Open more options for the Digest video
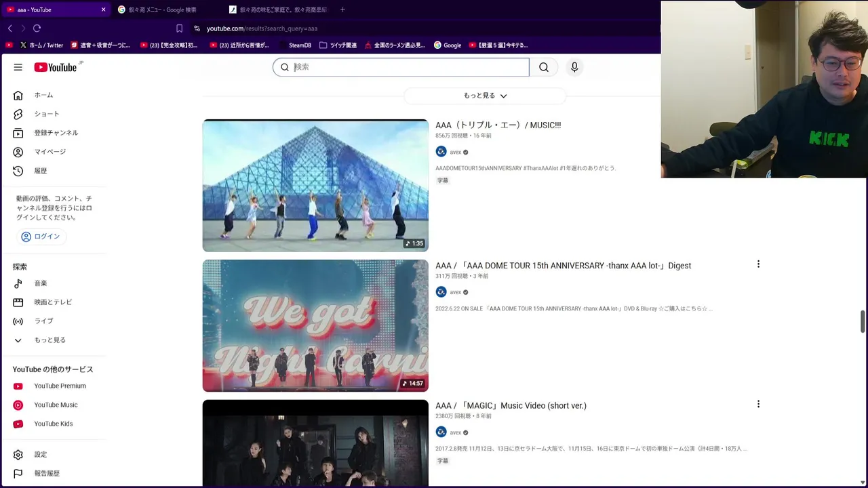The height and width of the screenshot is (488, 868). click(758, 264)
